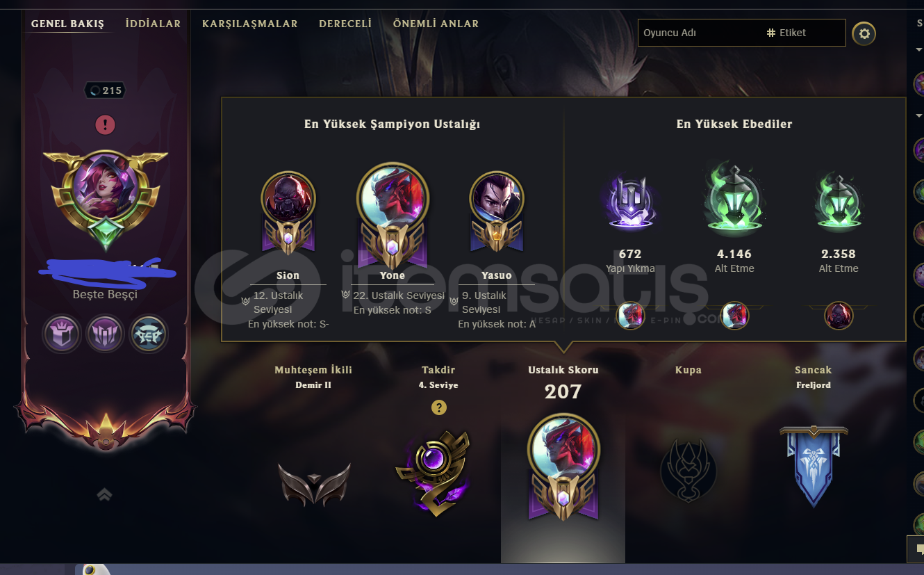924x575 pixels.
Task: Switch to the İDDİALAR tab
Action: tap(153, 24)
